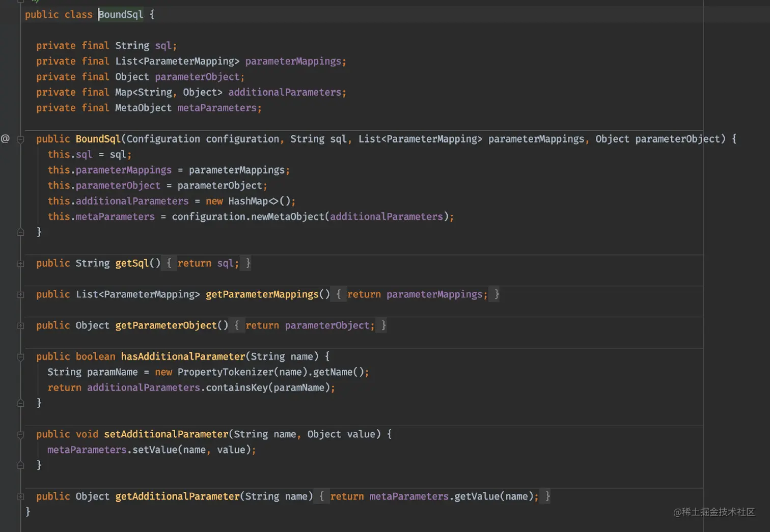This screenshot has height=532, width=770.
Task: Click 'additionalParameters' field in Map declaration
Action: point(285,92)
